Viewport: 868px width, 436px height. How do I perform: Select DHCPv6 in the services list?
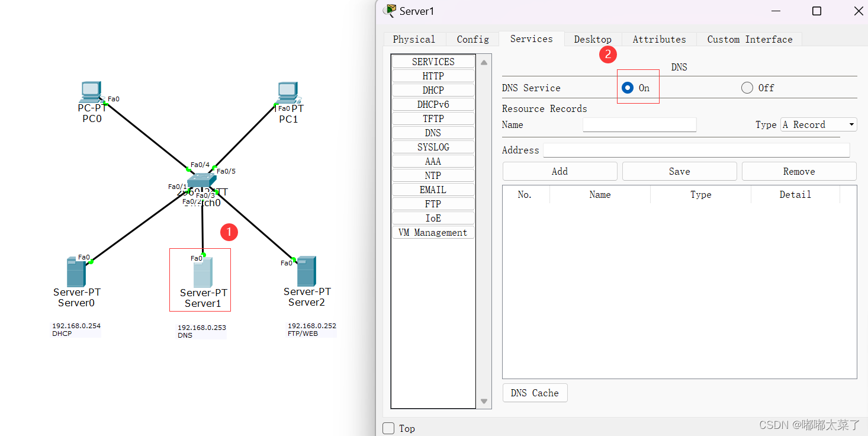point(433,104)
